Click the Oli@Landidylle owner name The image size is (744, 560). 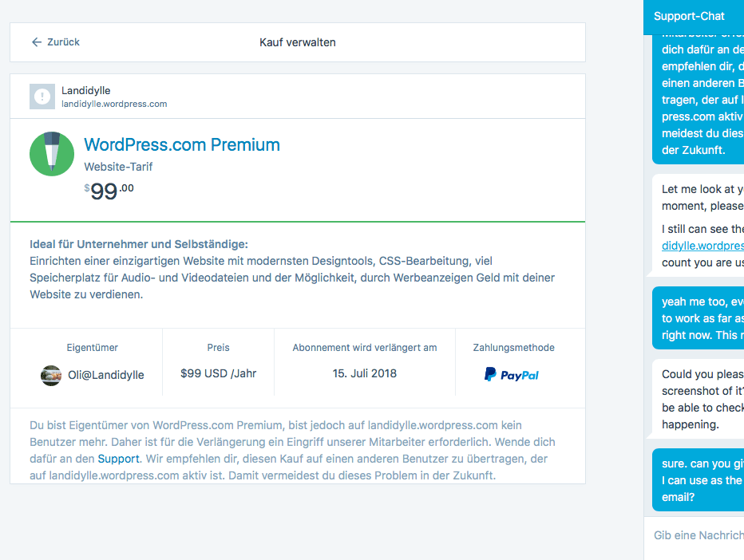click(106, 375)
